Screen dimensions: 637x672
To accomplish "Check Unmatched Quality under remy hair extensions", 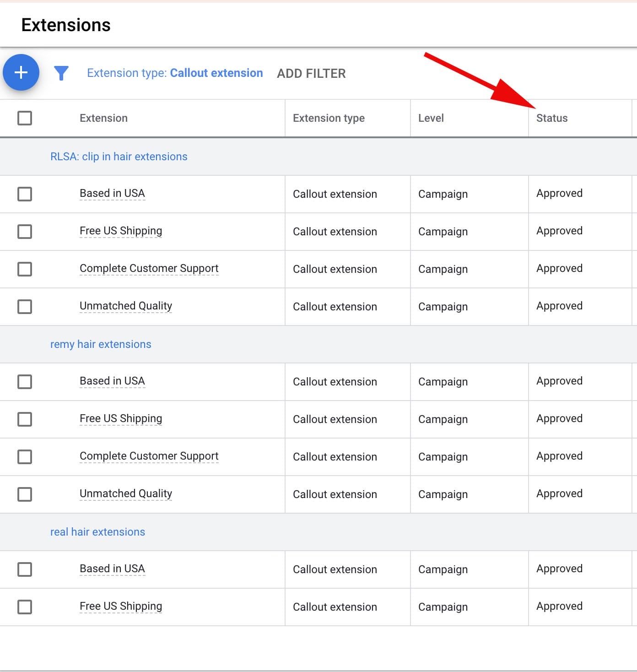I will 25,494.
